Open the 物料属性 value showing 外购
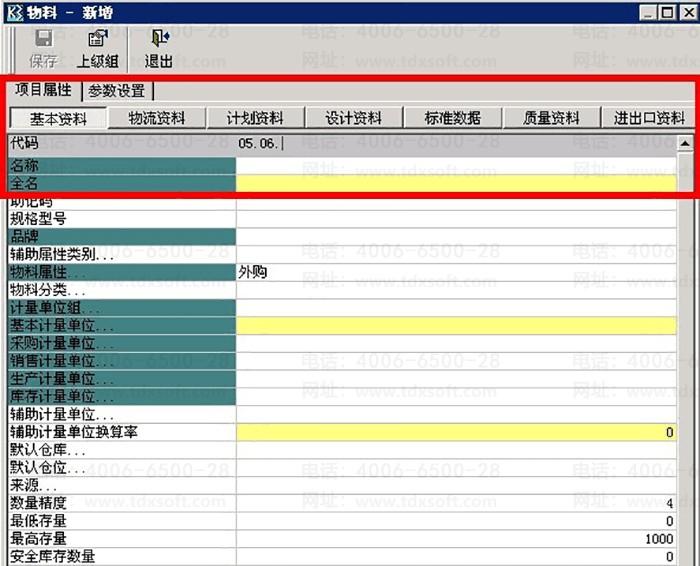 click(456, 271)
